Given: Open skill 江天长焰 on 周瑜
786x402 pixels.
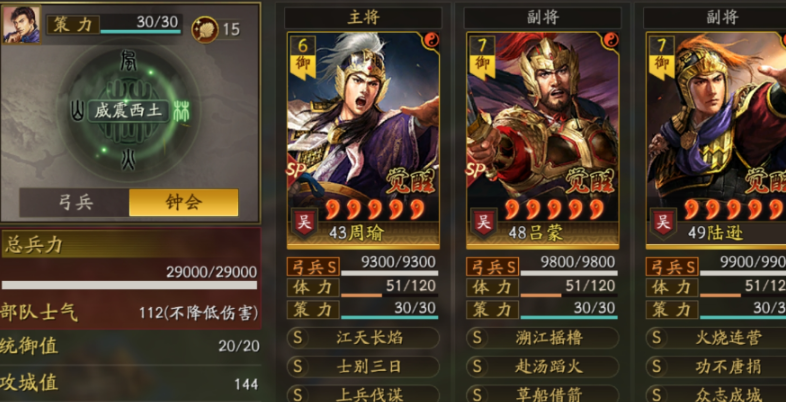Looking at the screenshot, I should click(363, 338).
